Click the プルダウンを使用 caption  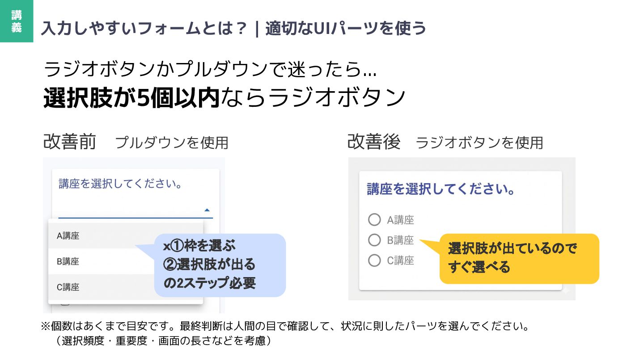[172, 143]
